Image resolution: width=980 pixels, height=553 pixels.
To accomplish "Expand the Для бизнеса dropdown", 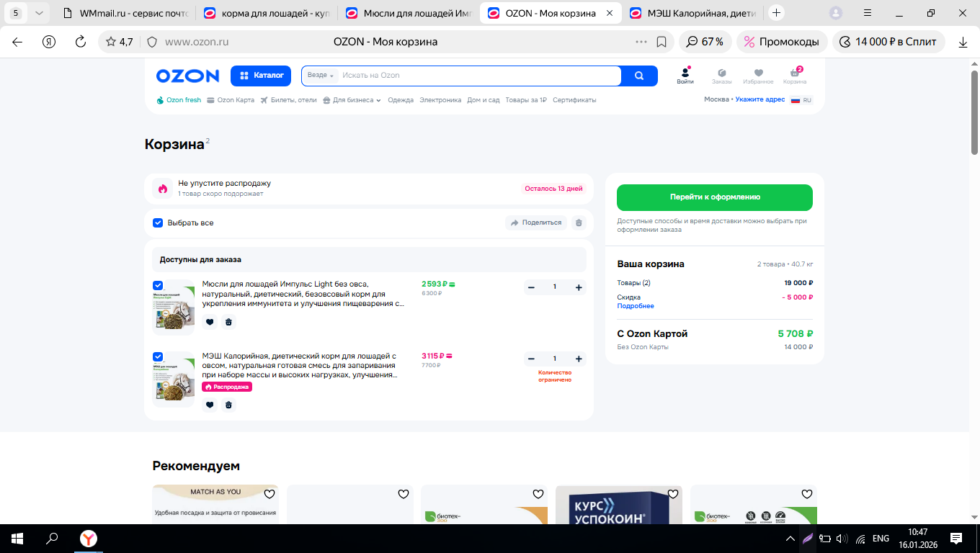I will coord(352,100).
